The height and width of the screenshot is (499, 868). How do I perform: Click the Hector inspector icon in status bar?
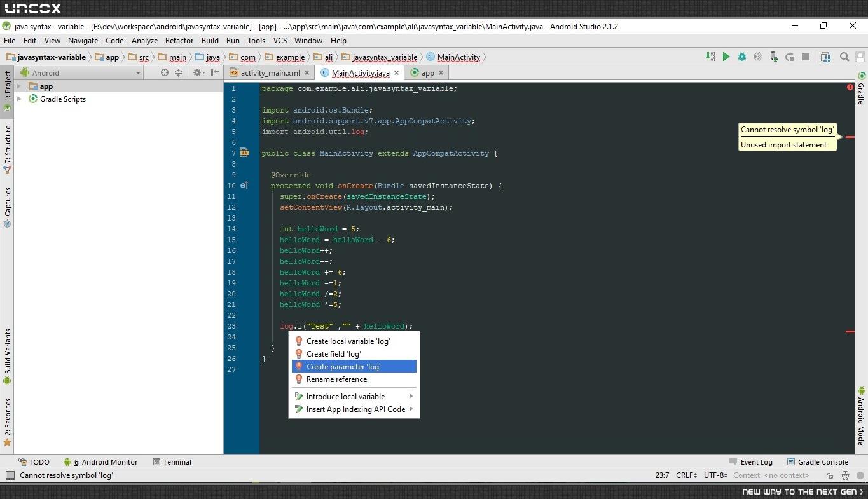[x=845, y=475]
